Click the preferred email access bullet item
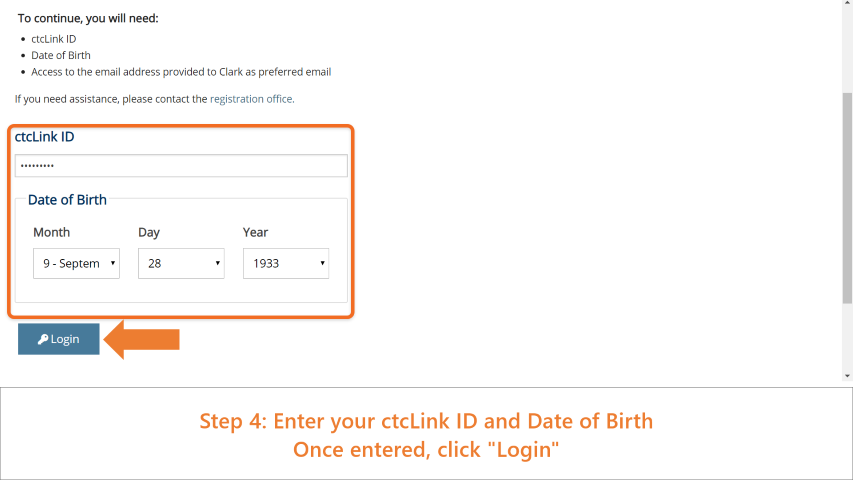Image resolution: width=853 pixels, height=480 pixels. coord(181,72)
